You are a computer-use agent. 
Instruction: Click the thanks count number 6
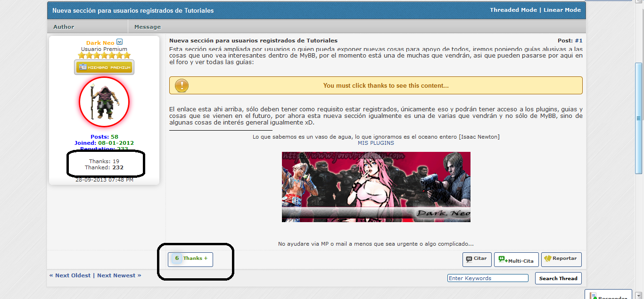pos(177,258)
